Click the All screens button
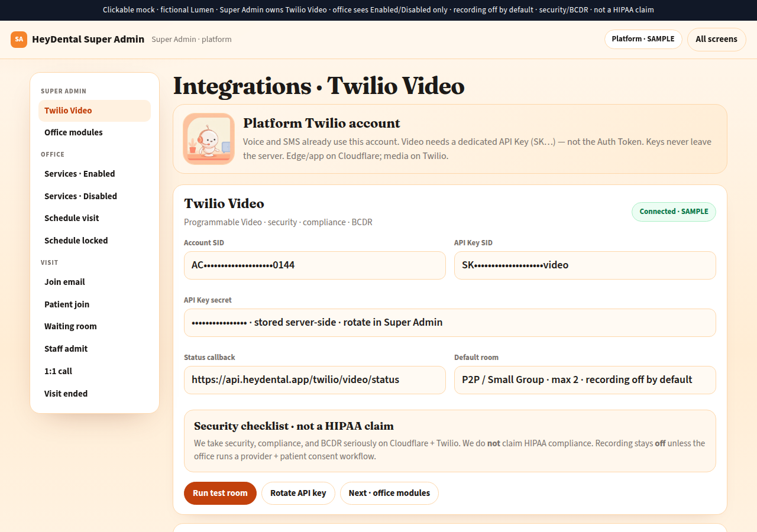This screenshot has width=757, height=532. (x=717, y=39)
